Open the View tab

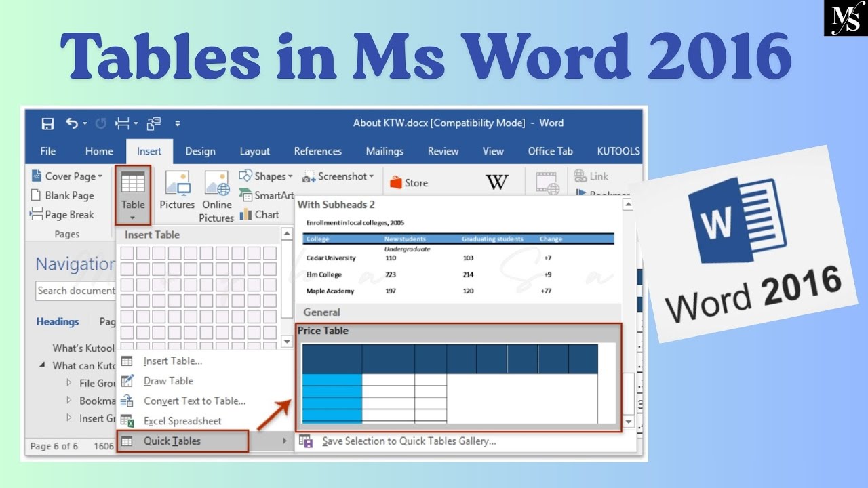point(493,151)
